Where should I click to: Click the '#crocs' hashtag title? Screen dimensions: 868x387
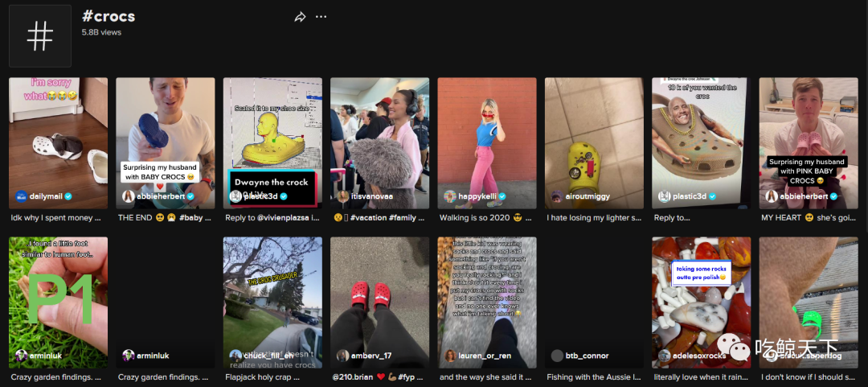click(x=108, y=17)
